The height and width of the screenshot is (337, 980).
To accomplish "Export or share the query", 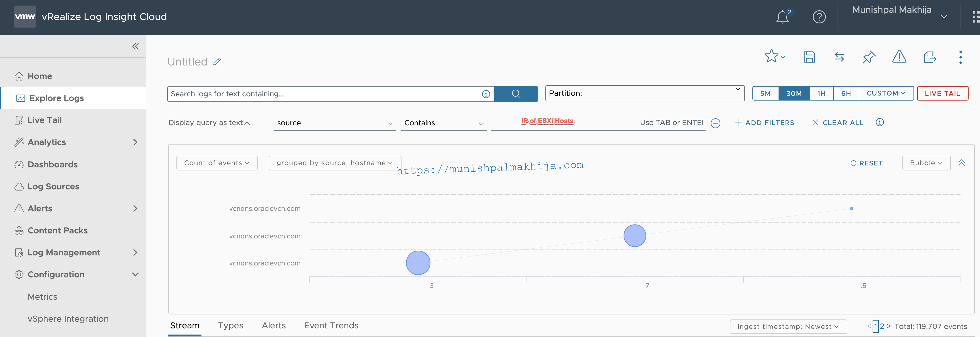I will [x=930, y=57].
